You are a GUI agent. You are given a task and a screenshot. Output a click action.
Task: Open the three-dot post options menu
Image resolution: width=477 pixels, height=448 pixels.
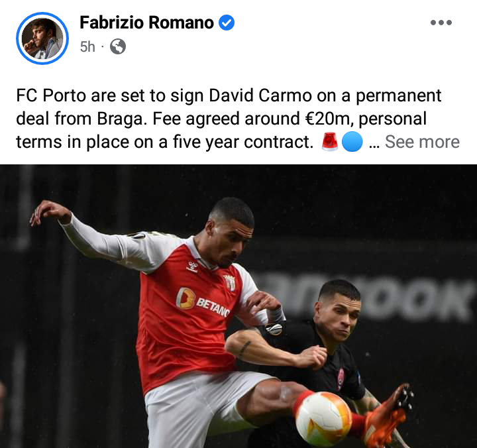click(441, 23)
